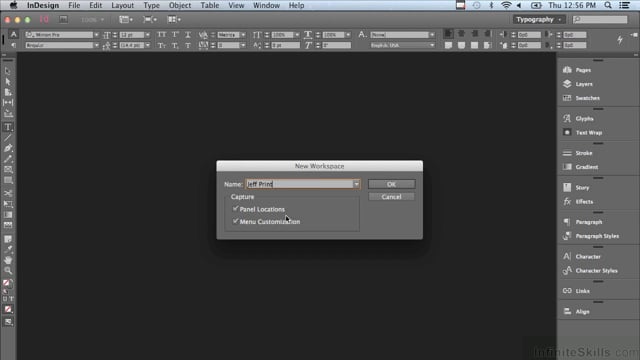Select the Pen tool
The height and width of the screenshot is (360, 640).
click(x=8, y=148)
